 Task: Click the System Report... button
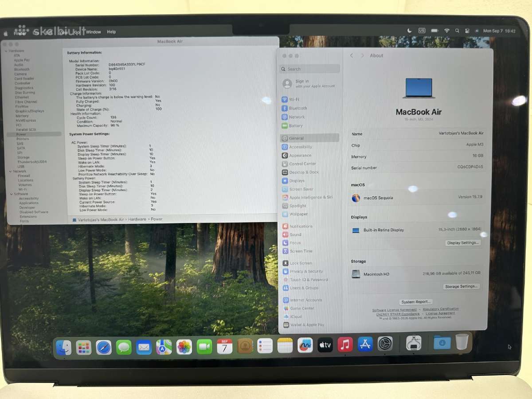click(415, 302)
